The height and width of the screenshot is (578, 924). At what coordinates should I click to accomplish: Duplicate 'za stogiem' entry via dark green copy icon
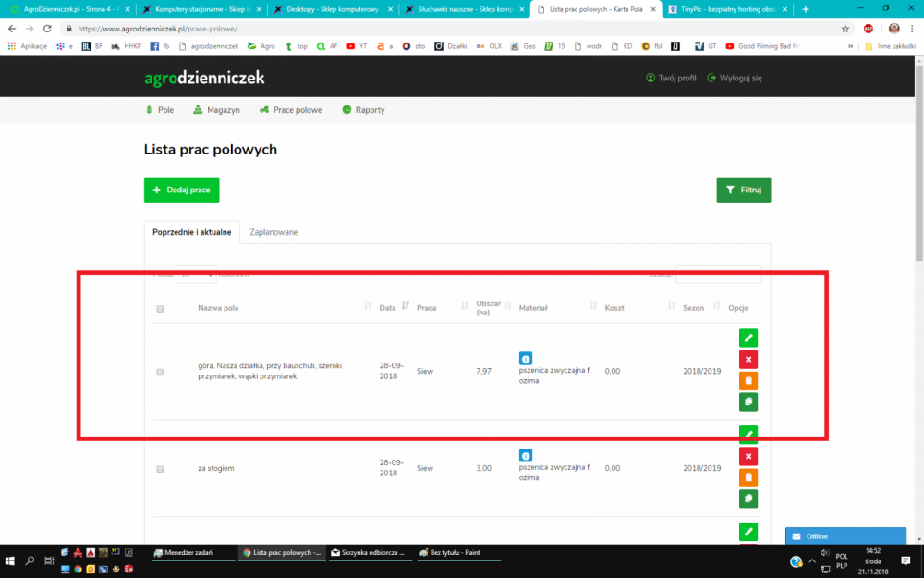tap(748, 498)
